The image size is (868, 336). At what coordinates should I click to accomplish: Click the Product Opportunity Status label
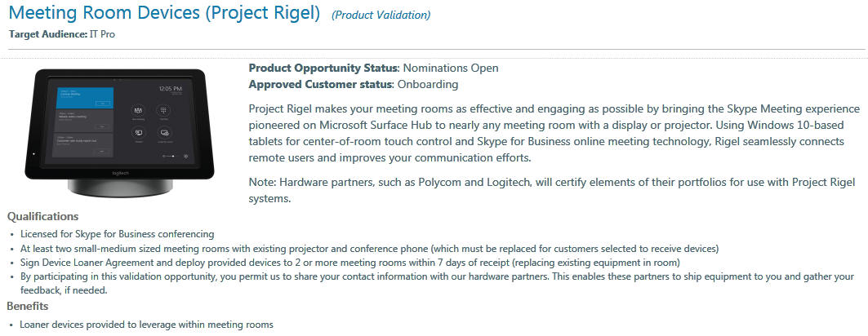[x=324, y=69]
